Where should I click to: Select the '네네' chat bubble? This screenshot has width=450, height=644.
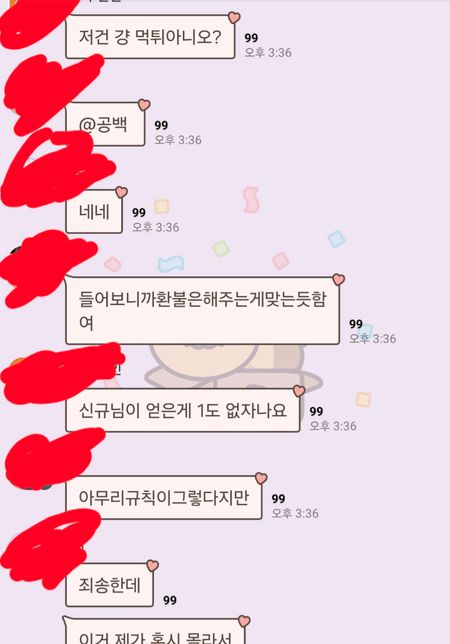point(94,212)
